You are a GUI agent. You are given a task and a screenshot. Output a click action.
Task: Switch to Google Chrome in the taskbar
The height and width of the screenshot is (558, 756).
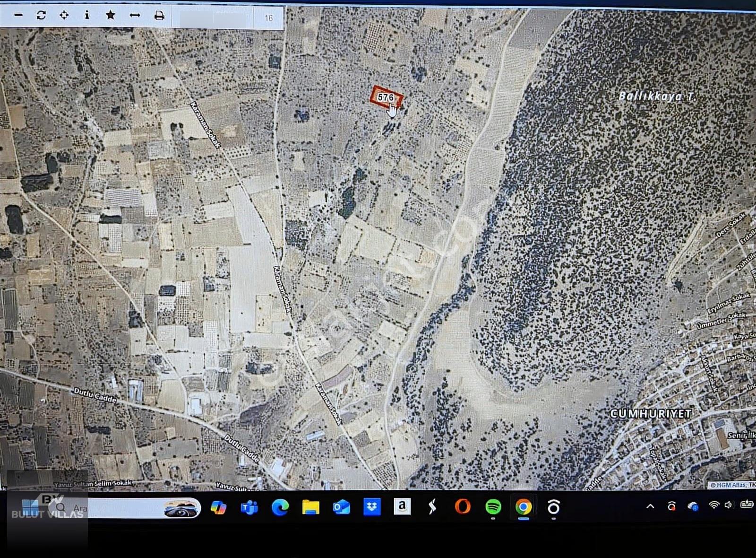point(523,507)
